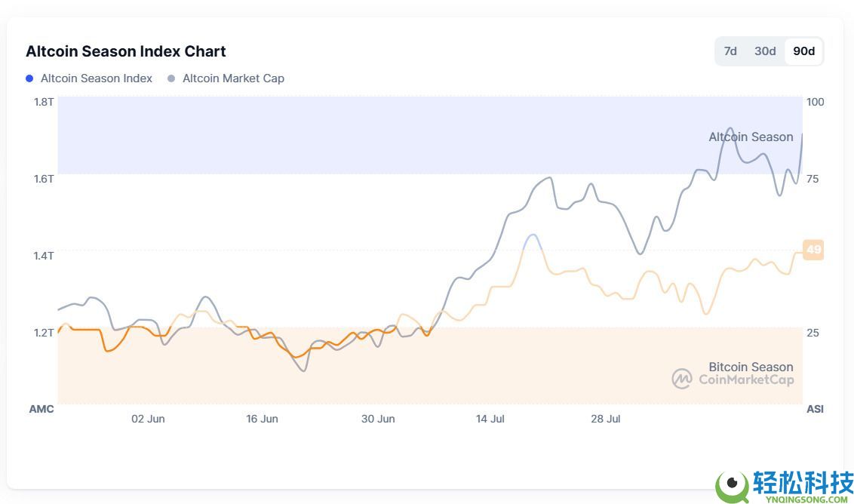The image size is (854, 504).
Task: Click the orange 49 current index badge
Action: pyautogui.click(x=813, y=250)
